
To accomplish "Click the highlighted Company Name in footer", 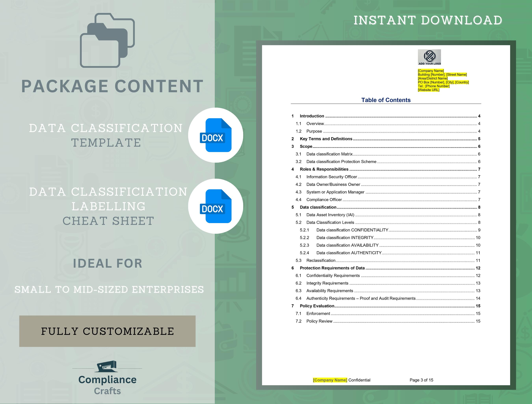I will coord(330,380).
